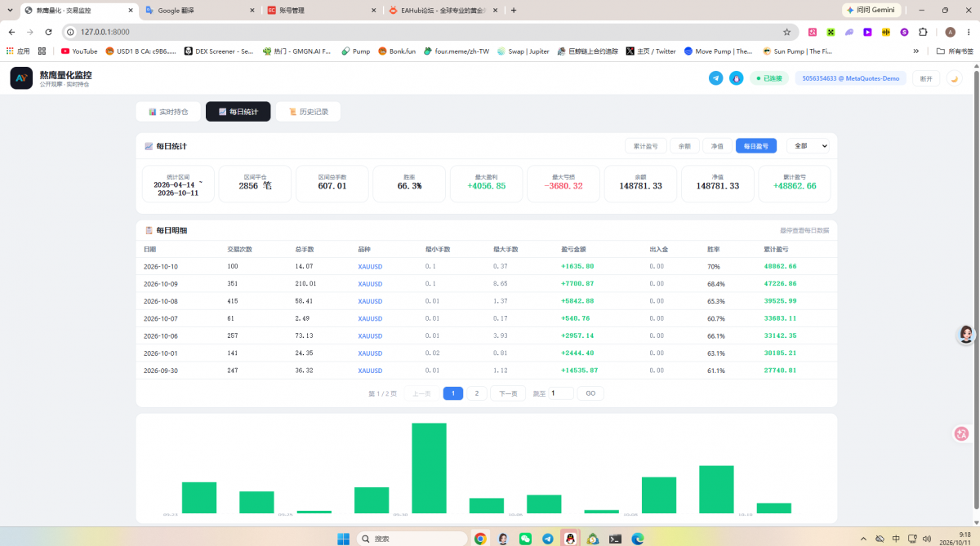
Task: Click the Windows Start button
Action: coord(344,539)
